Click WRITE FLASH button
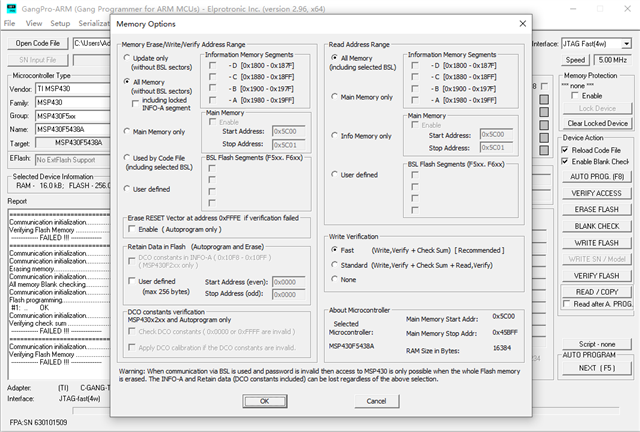The image size is (640, 432). (x=596, y=243)
